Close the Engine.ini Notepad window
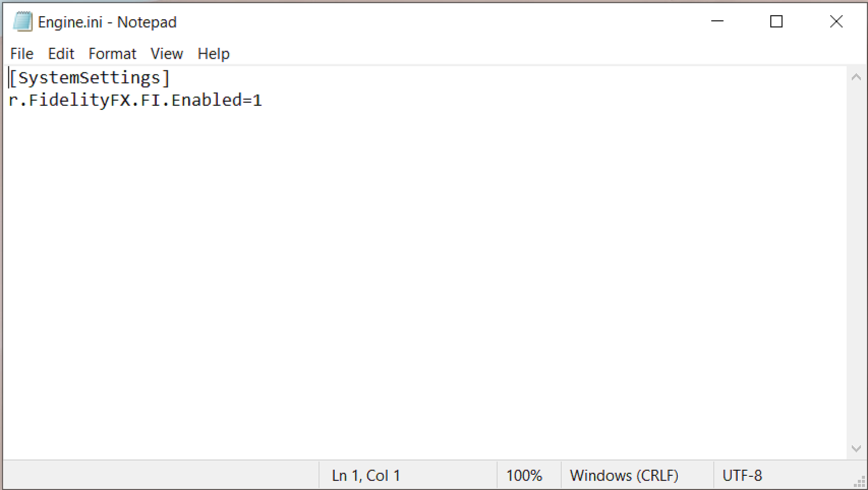 [x=836, y=21]
